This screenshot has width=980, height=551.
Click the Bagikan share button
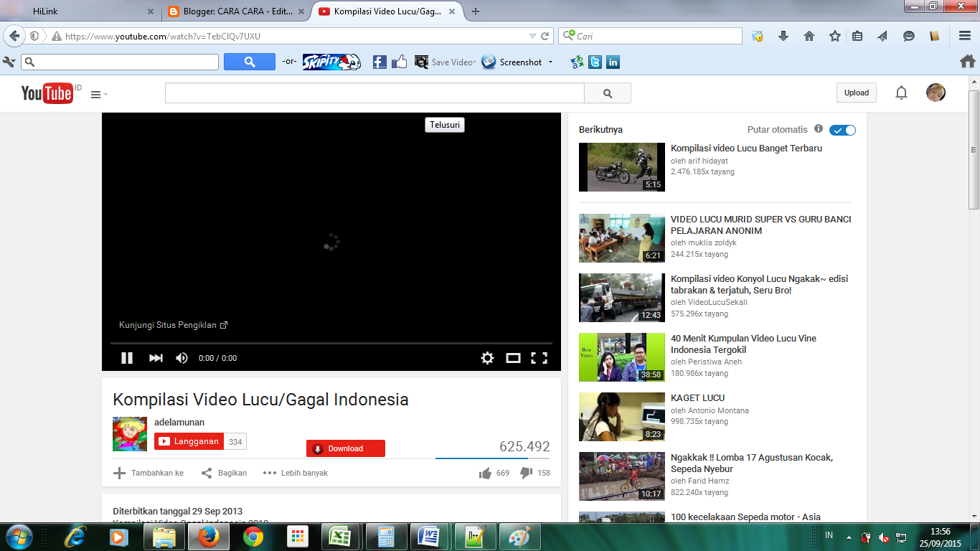224,473
